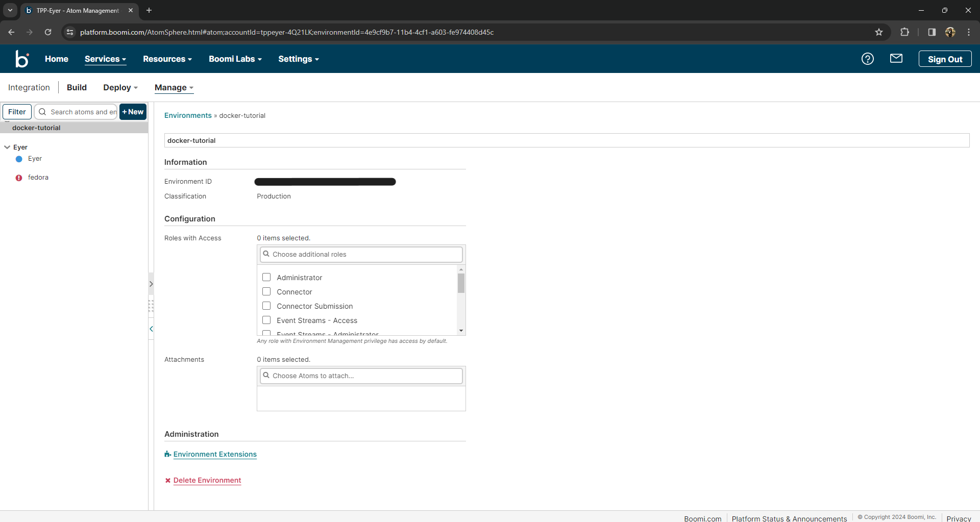Viewport: 980px width, 522px height.
Task: Click the blue status icon beside Eyer atom
Action: tap(19, 159)
